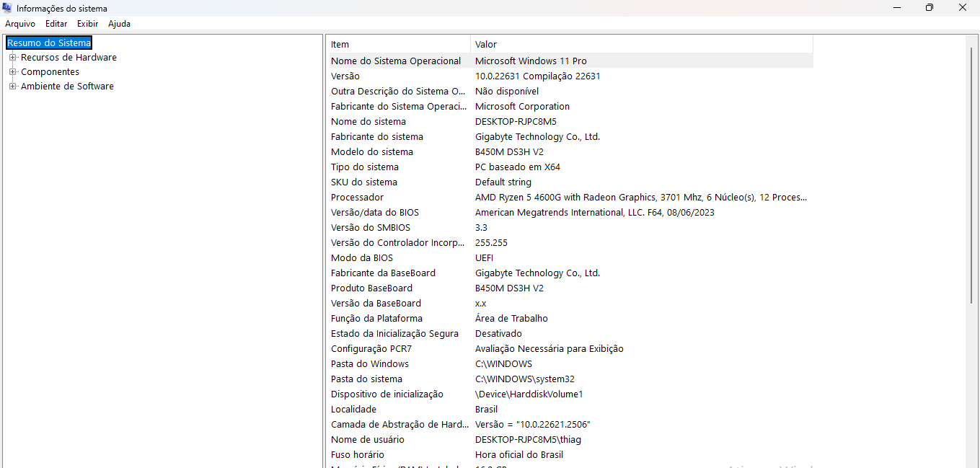Select the Pasta do Windows row
980x468 pixels.
tap(570, 364)
